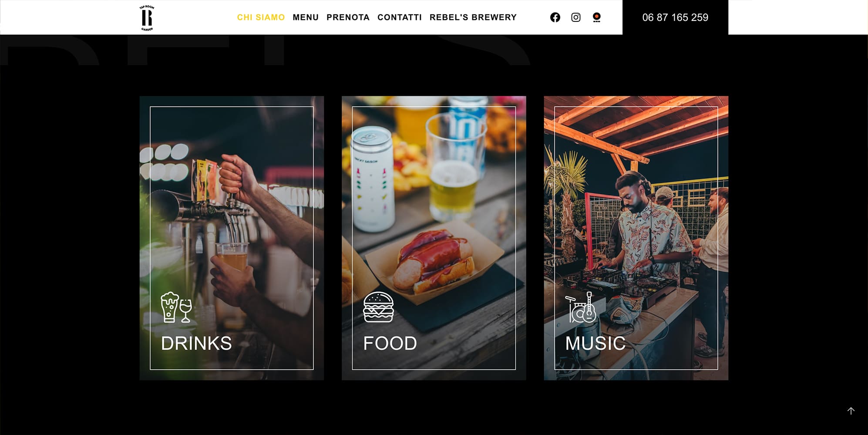This screenshot has height=435, width=868.
Task: Open the beer tap pouring photo card
Action: coord(232,238)
